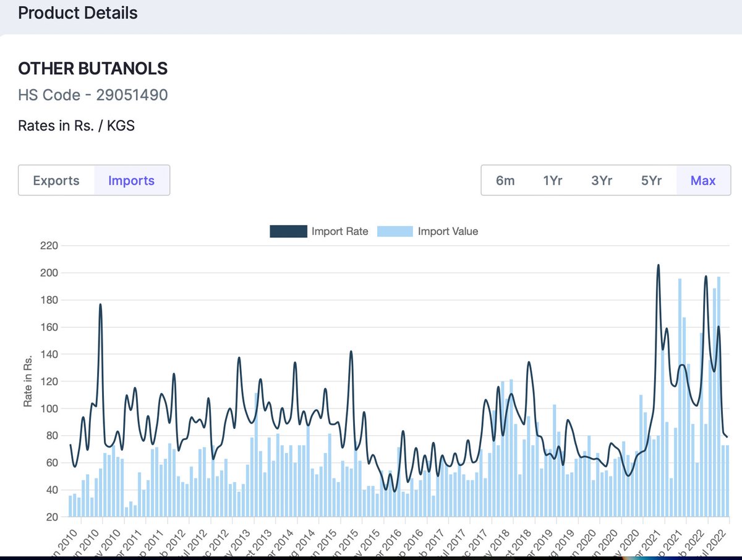This screenshot has width=742, height=560.
Task: Switch to the Exports tab
Action: click(56, 180)
